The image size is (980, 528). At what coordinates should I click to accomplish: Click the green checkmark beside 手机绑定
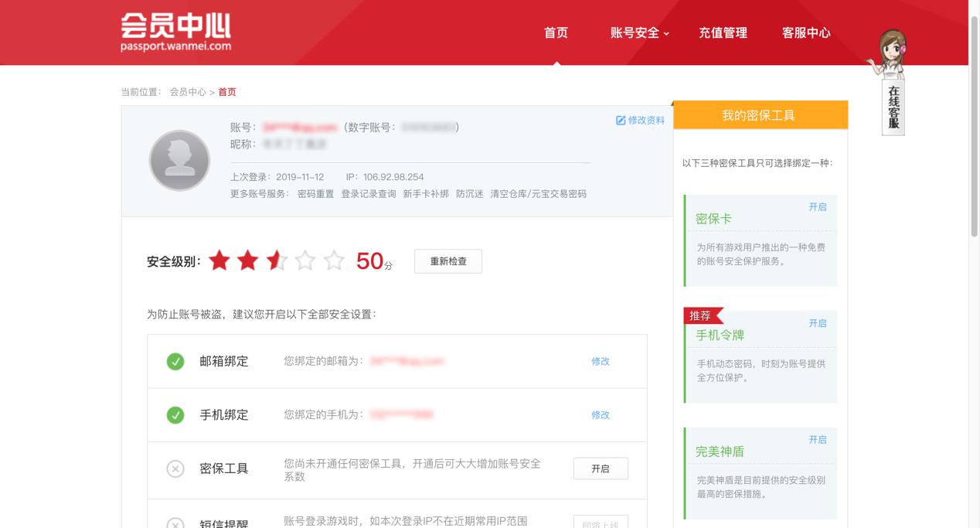point(175,415)
